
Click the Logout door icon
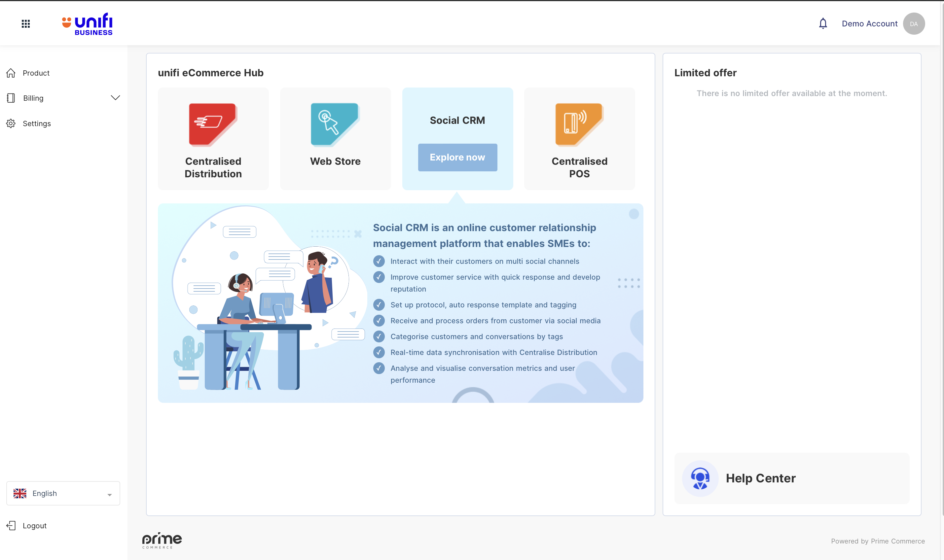(11, 526)
